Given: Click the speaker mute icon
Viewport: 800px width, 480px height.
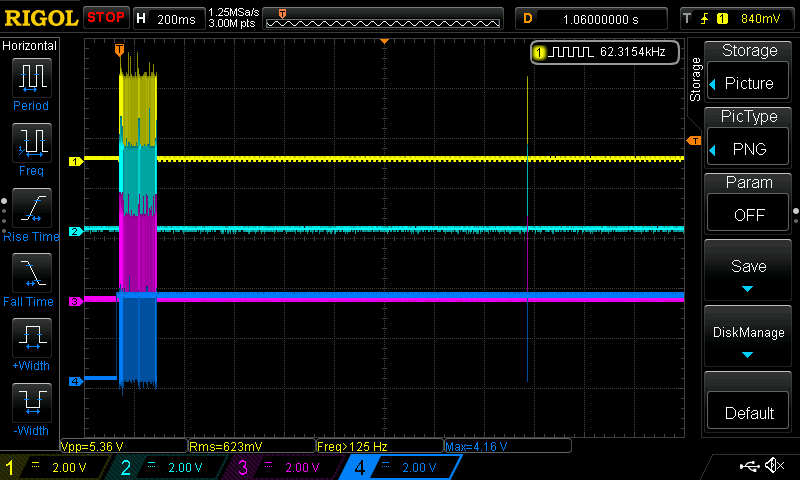Looking at the screenshot, I should [773, 466].
